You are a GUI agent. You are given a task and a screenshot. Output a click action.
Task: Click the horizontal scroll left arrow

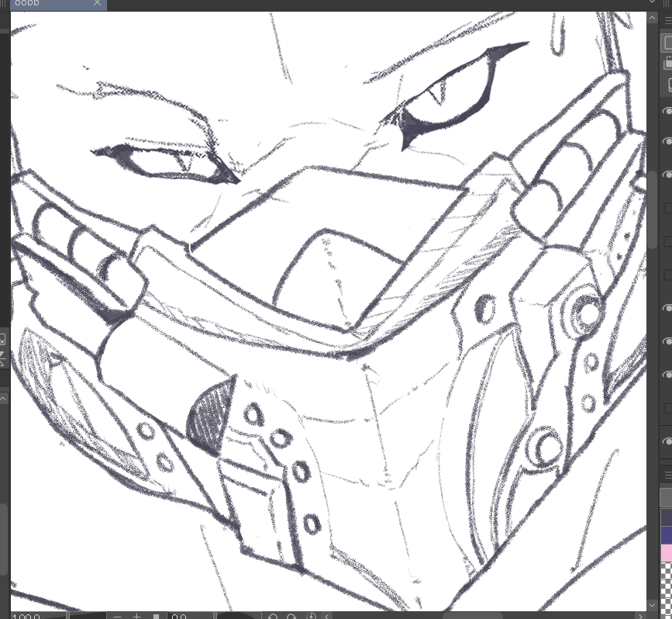(x=326, y=617)
